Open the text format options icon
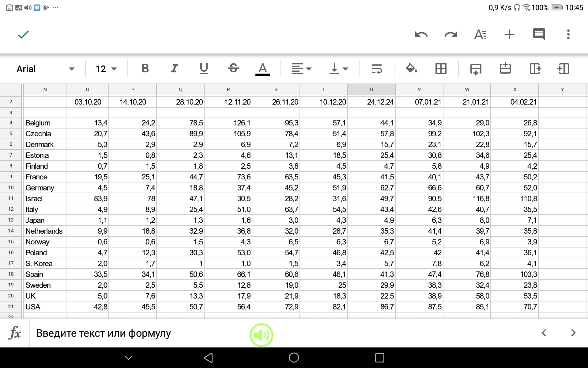 480,34
